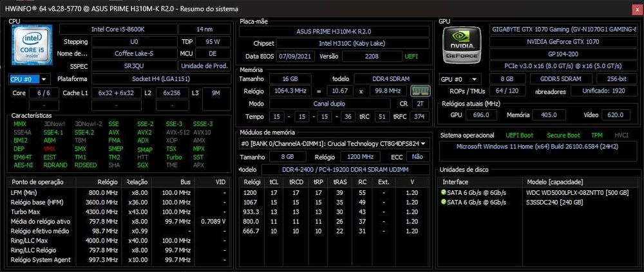Click the Intel H310C (Kaby Lake) chipset field
The image size is (644, 272).
tap(352, 43)
